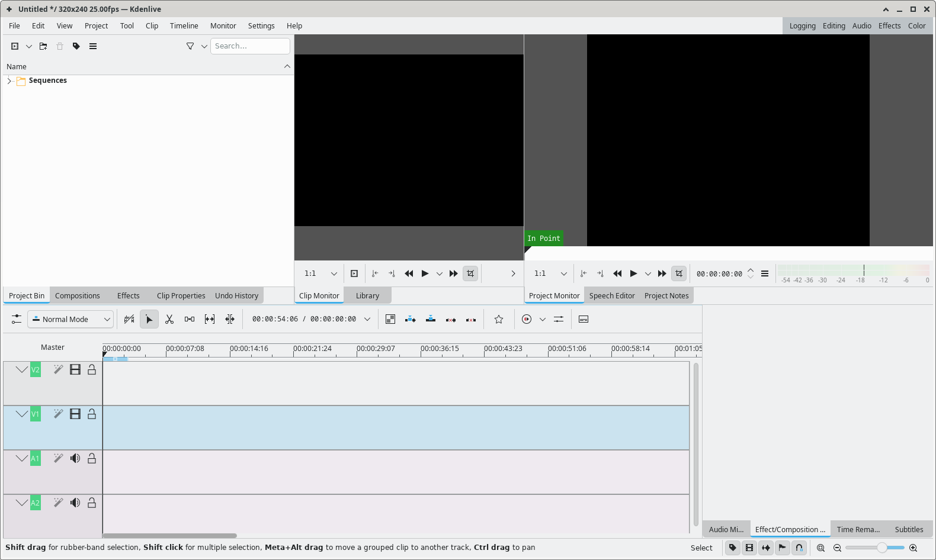Open the bin tag panel icon
Screen dimensions: 936x560
[x=76, y=46]
